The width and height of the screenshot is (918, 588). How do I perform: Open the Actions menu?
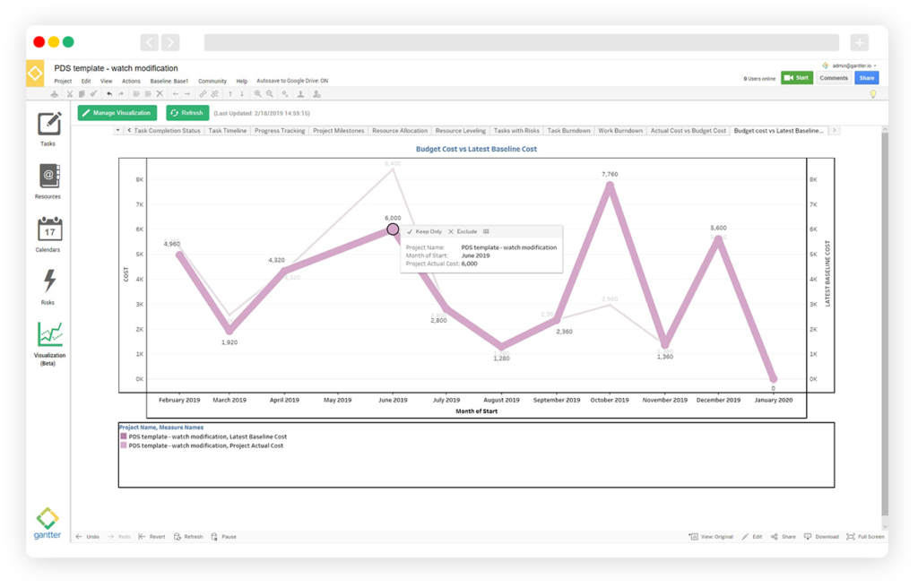click(x=131, y=81)
